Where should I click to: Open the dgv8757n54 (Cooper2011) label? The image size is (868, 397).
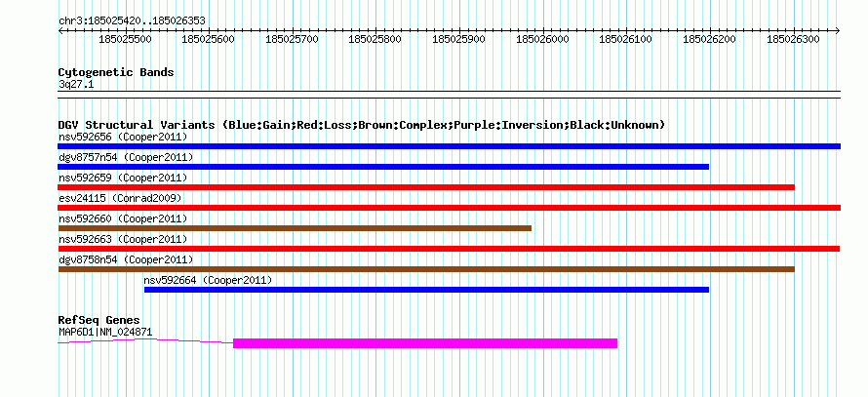126,157
